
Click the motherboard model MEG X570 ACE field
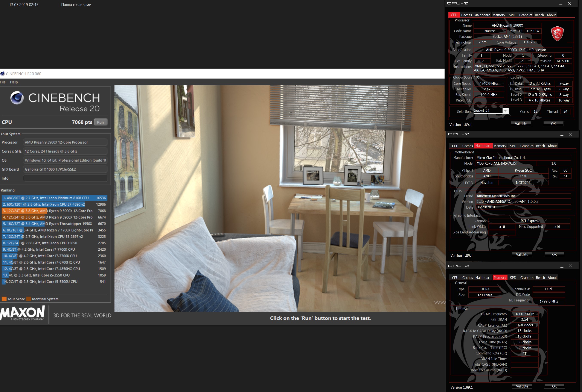(x=506, y=163)
